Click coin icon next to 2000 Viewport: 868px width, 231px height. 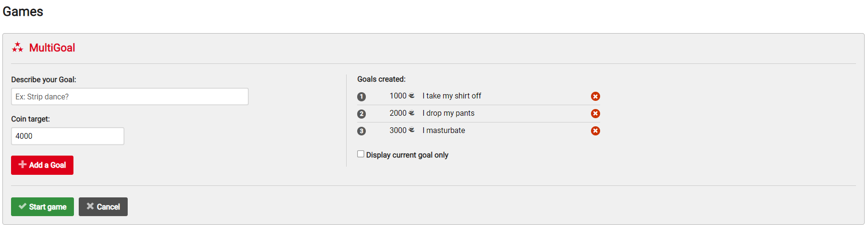click(x=411, y=113)
